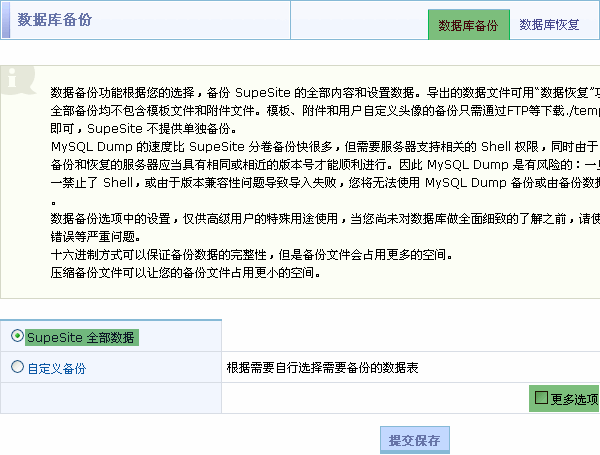
Task: Click the 根据需要自行选择需要备份的数据表 description
Action: coord(322,368)
